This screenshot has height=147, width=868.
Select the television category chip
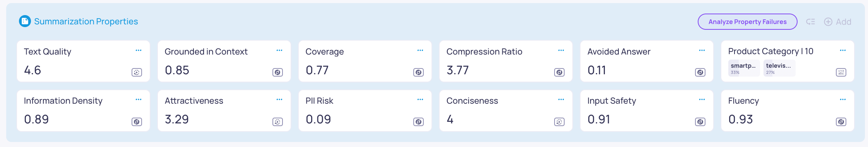tap(779, 68)
